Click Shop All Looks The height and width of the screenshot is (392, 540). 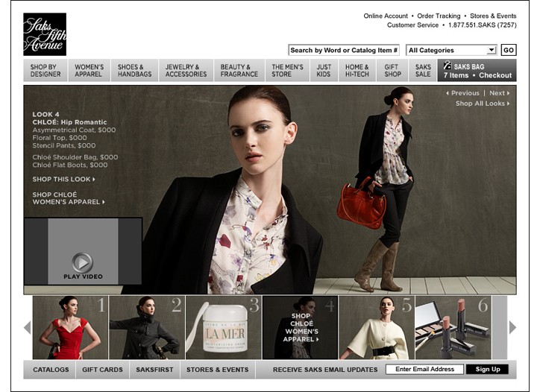click(x=483, y=104)
